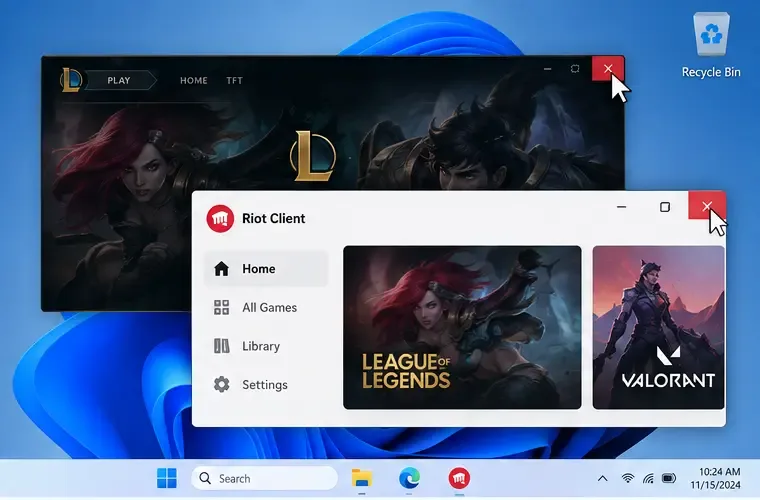Open the Recycle Bin desktop icon
Screen dimensions: 760x500
[711, 45]
